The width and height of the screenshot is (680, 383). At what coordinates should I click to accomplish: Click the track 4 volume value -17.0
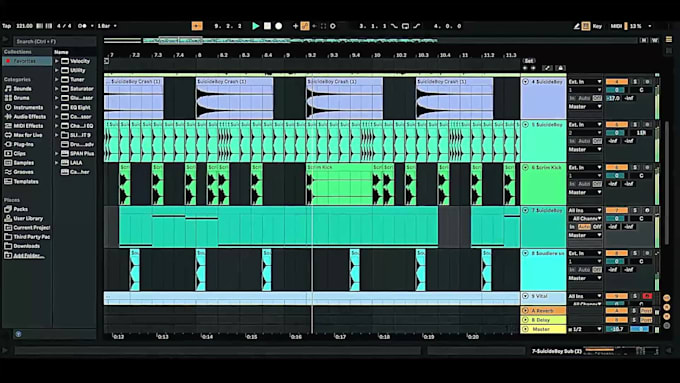pos(613,98)
